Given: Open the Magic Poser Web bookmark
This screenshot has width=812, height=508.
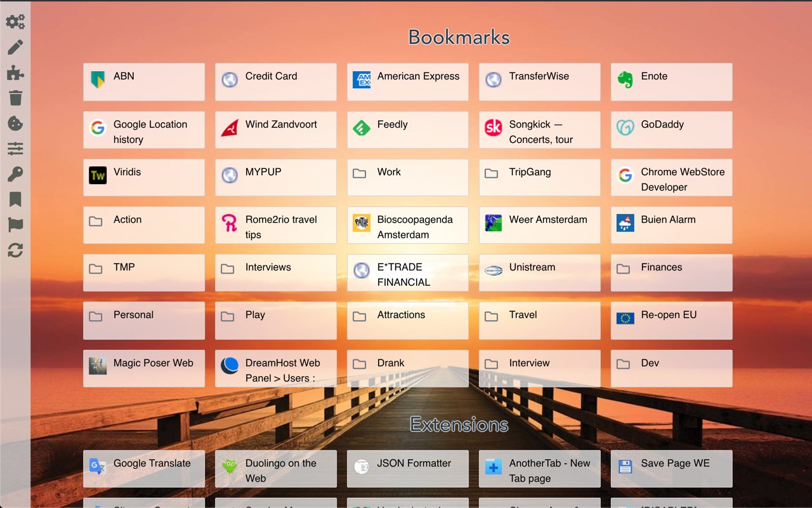Looking at the screenshot, I should point(144,368).
